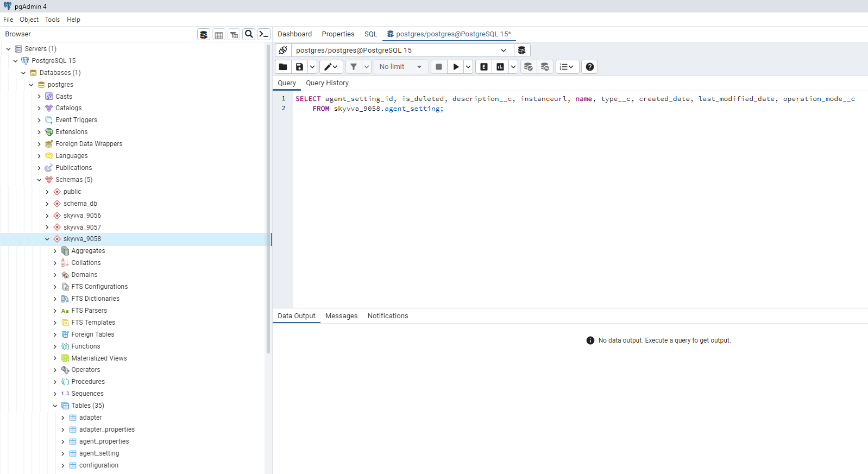The image size is (868, 474).
Task: Click the Explain query E button
Action: (x=484, y=67)
